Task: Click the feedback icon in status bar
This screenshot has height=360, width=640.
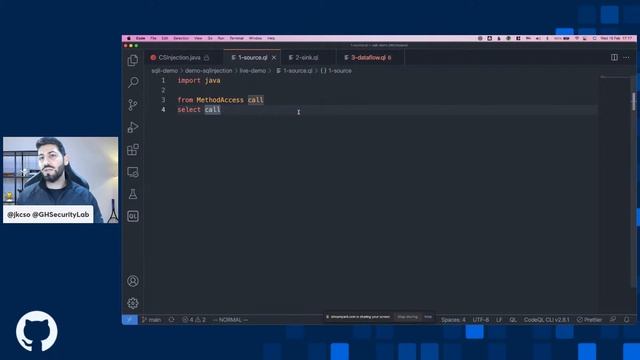Action: click(x=613, y=320)
